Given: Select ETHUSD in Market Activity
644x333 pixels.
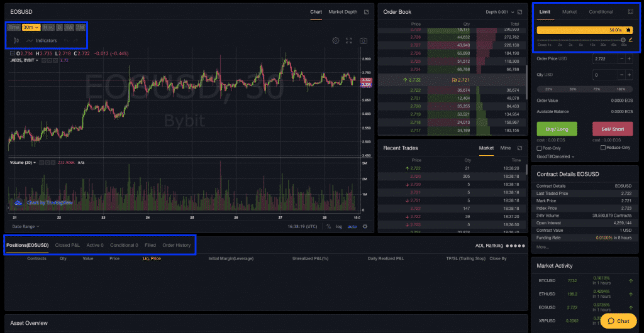Looking at the screenshot, I should 547,294.
